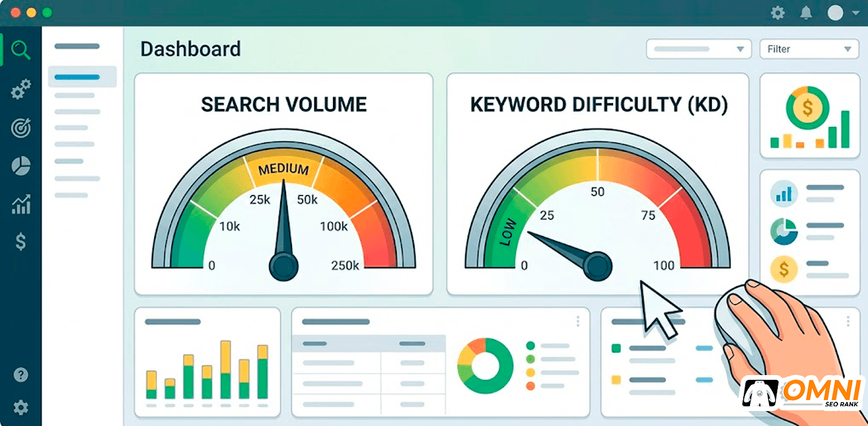This screenshot has height=426, width=868.
Task: Open the unlabeled dropdown beside Filter
Action: point(698,49)
